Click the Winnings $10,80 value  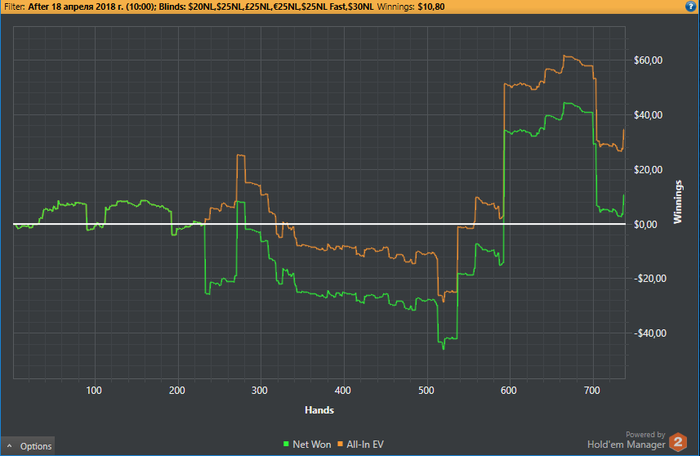431,7
